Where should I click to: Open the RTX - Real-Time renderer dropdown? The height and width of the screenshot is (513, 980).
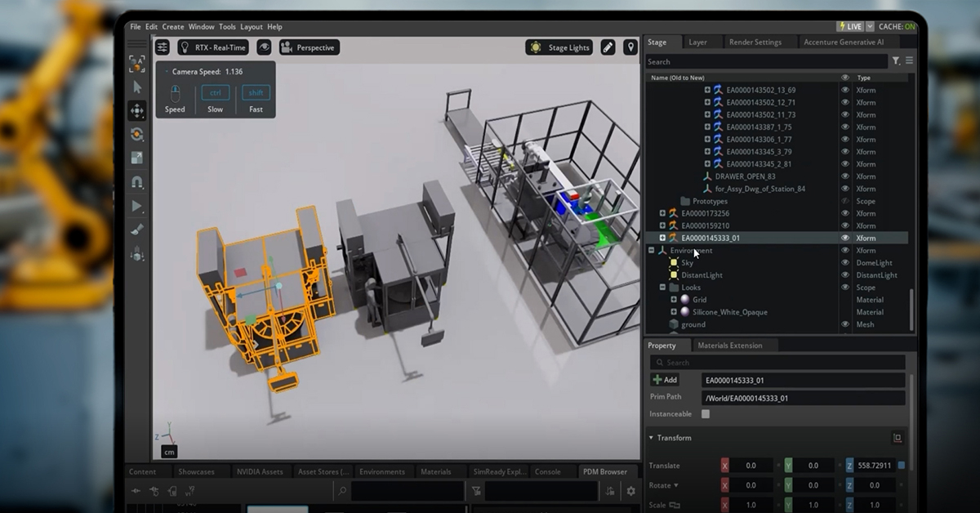[213, 47]
